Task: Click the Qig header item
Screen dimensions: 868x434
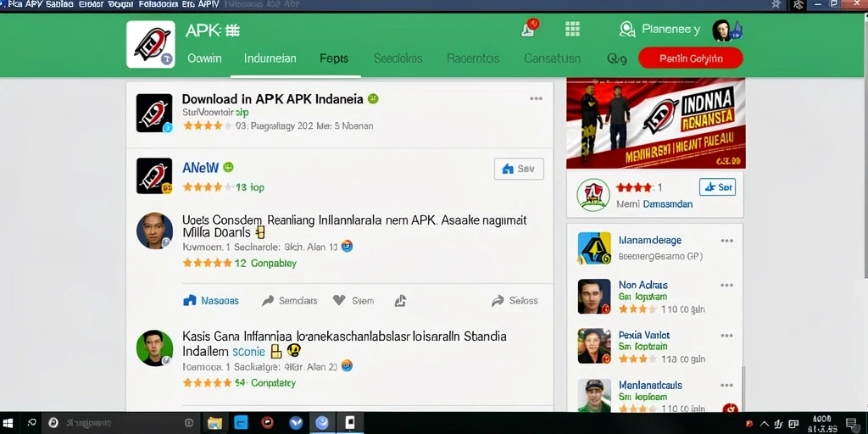Action: (x=617, y=58)
